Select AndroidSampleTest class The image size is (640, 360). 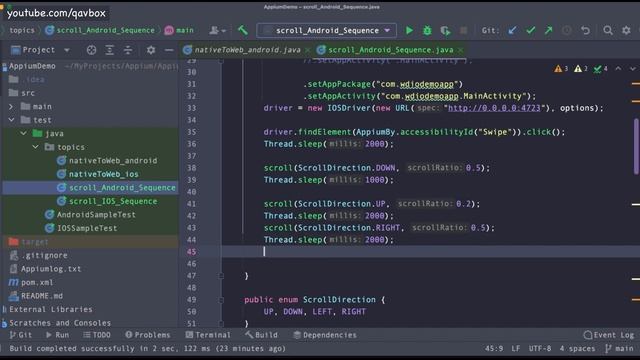tap(96, 214)
